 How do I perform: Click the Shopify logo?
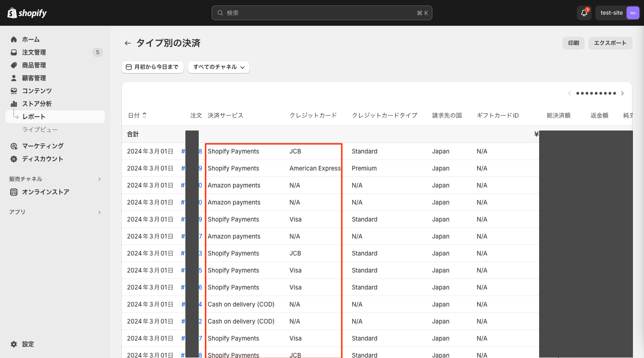click(27, 13)
